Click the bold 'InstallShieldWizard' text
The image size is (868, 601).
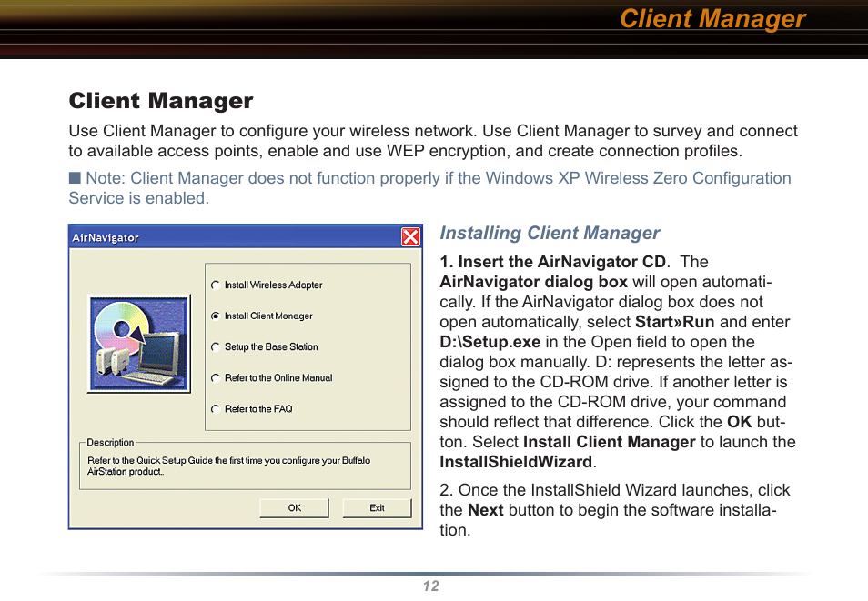[x=516, y=462]
